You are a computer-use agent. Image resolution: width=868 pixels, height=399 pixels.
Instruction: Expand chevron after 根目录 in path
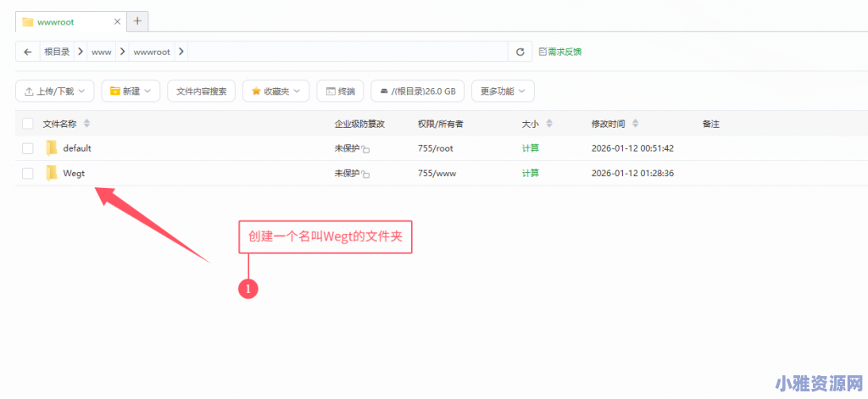(x=81, y=52)
